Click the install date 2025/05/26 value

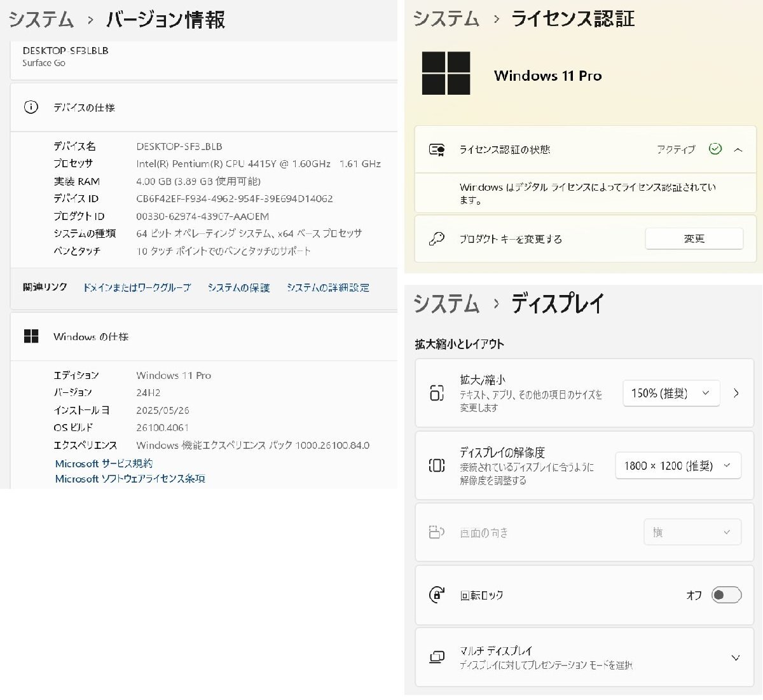click(163, 410)
